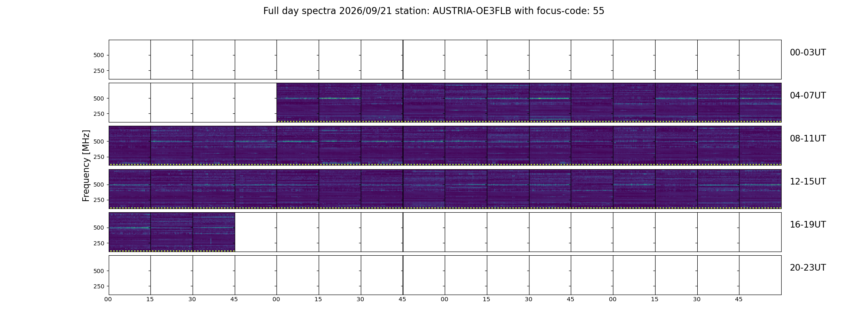Click the third spectrogram tile in 16-19UT row
The image size is (868, 331).
point(214,232)
